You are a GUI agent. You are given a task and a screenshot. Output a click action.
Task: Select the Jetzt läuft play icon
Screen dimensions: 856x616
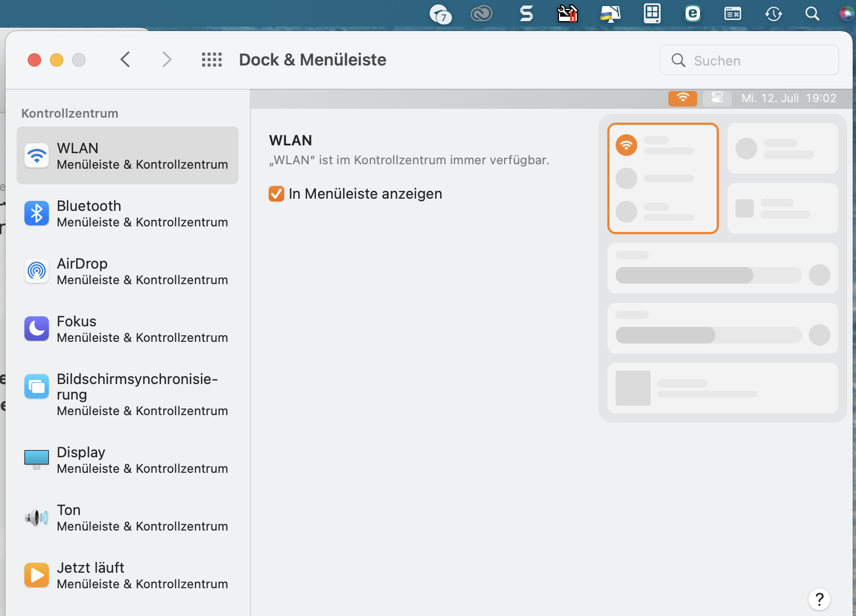37,575
